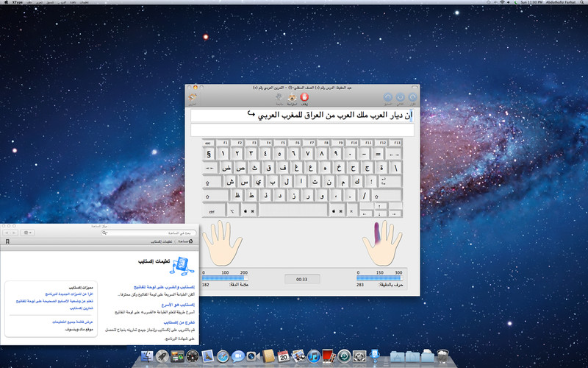Click the gear action menu in Help Center
The image size is (588, 368).
pos(27,233)
